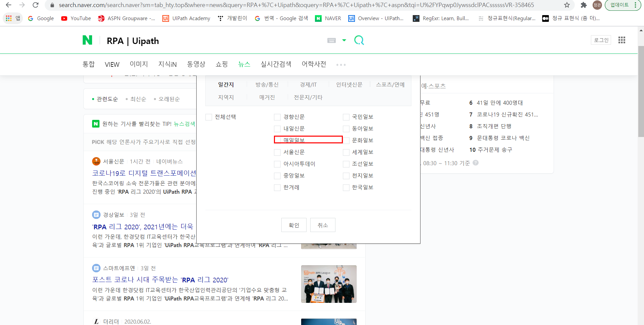Click the RPA | Uipath search field
The width and height of the screenshot is (644, 325).
pyautogui.click(x=215, y=41)
